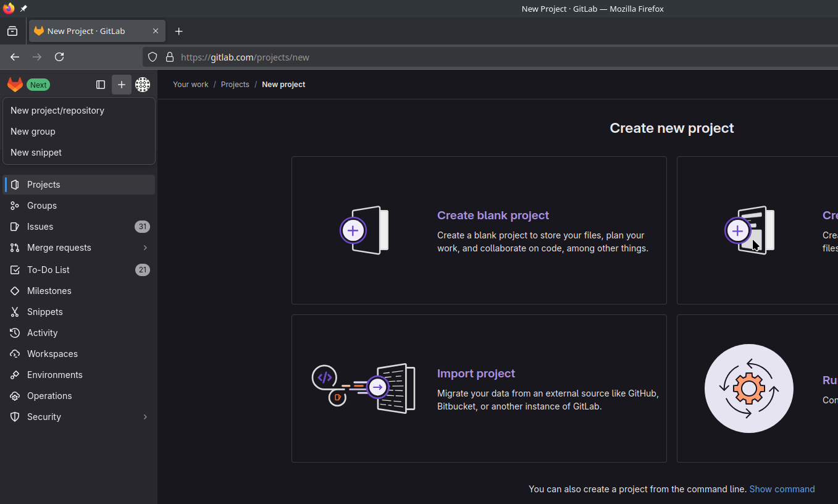838x504 pixels.
Task: Click the Operations icon in sidebar
Action: (15, 396)
